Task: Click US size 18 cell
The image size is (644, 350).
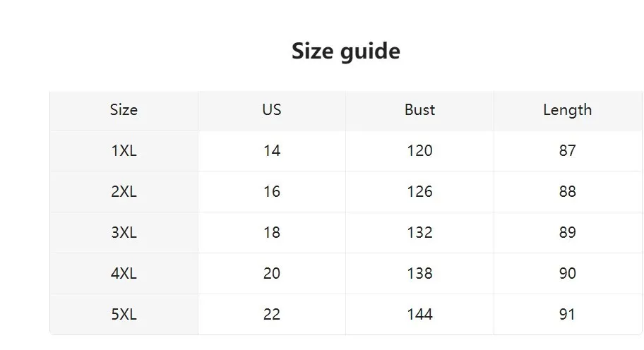Action: click(272, 233)
